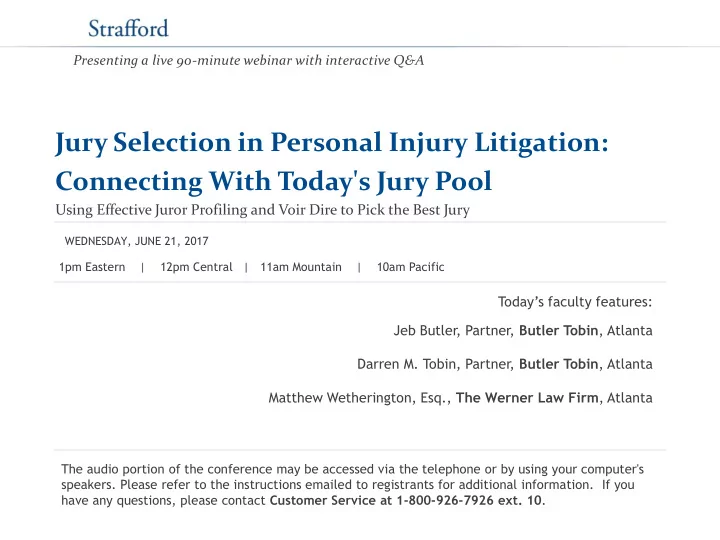The width and height of the screenshot is (720, 540).
Task: Click the Connecting With Today's Jury Pool heading
Action: click(x=273, y=181)
